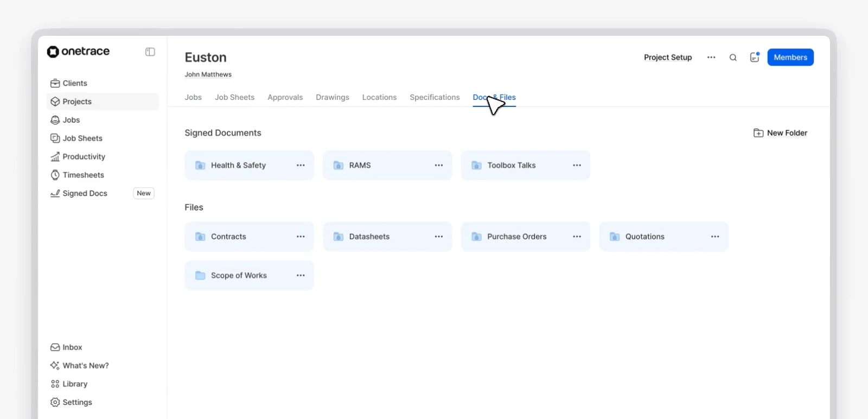Image resolution: width=868 pixels, height=419 pixels.
Task: Switch to the Drawings tab
Action: [333, 97]
